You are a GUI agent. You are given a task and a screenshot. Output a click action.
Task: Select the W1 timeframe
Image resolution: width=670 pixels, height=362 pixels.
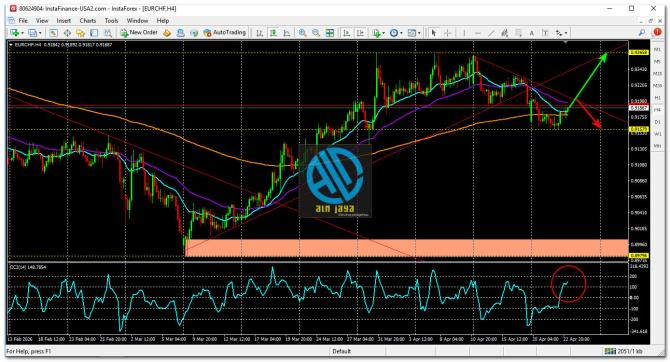click(657, 134)
